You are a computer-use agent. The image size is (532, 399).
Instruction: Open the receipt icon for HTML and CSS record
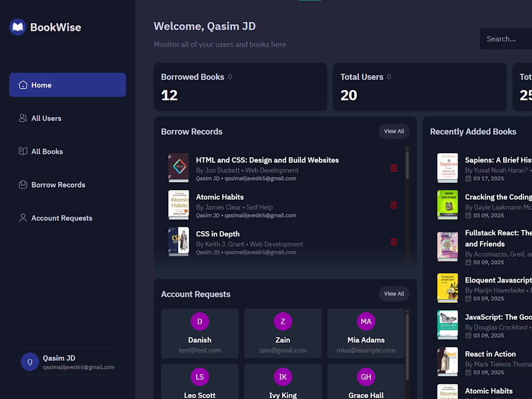click(394, 168)
